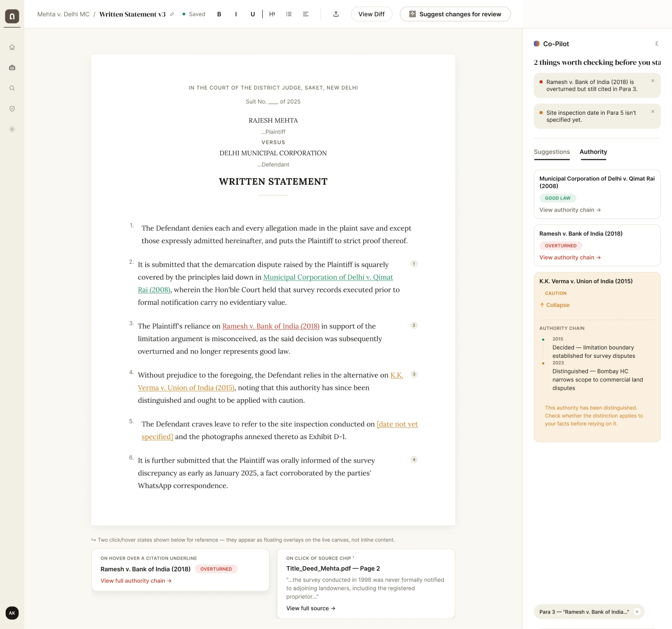This screenshot has height=629, width=672.
Task: View authority chain for Ramesh v. Bank
Action: pos(570,257)
